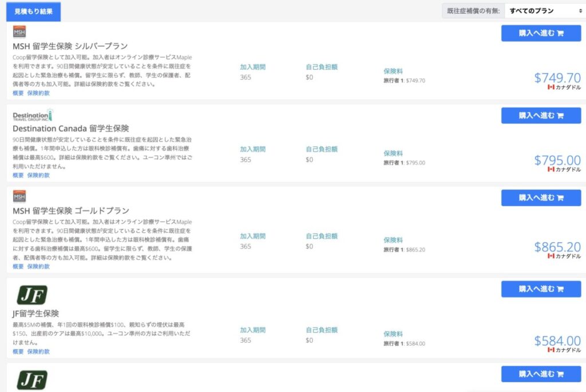Click 購入へ進む for the last partly visible JF plan
The width and height of the screenshot is (586, 392).
pos(541,374)
